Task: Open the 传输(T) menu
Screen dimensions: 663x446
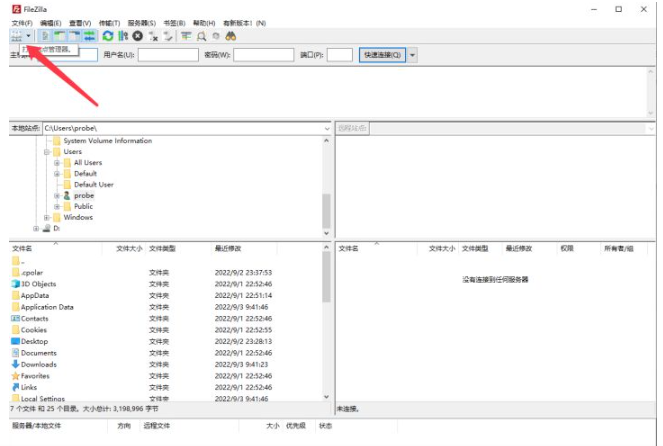Action: tap(110, 23)
